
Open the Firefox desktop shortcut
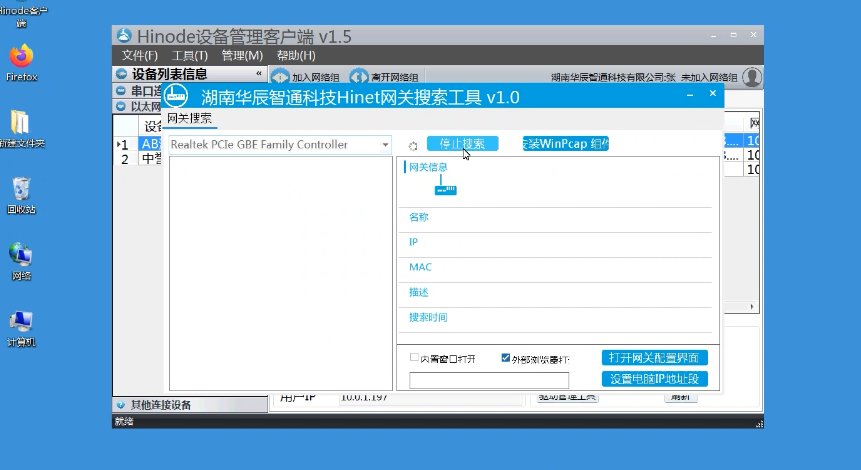pos(21,57)
